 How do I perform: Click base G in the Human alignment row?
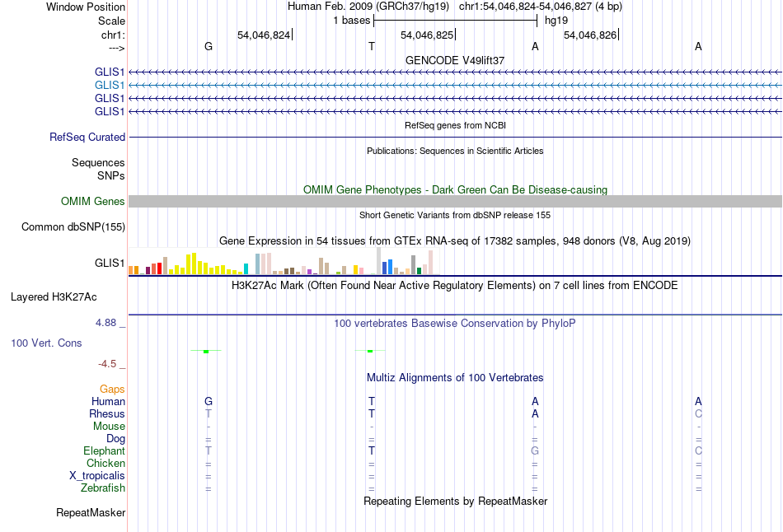click(209, 401)
